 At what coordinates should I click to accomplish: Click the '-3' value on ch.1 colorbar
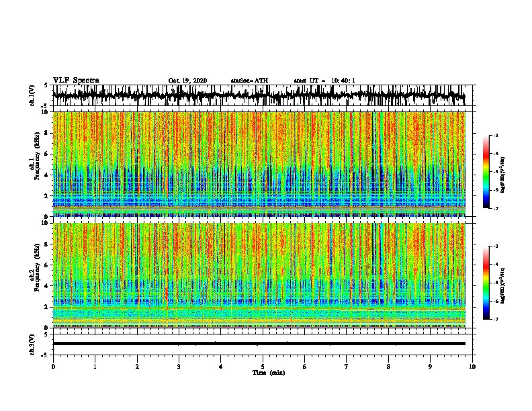495,135
